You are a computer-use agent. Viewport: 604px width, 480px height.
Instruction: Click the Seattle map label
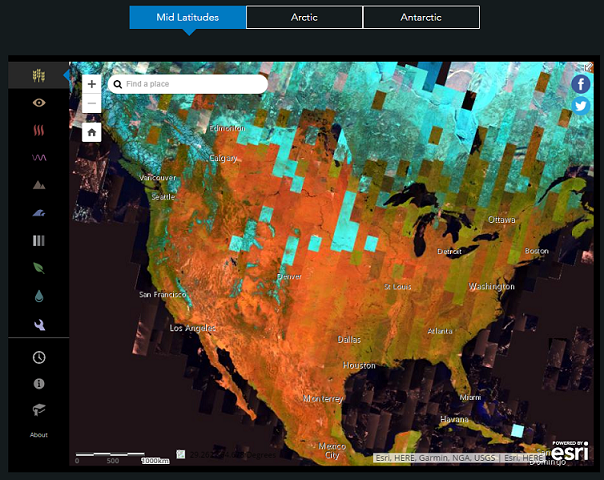tap(163, 197)
